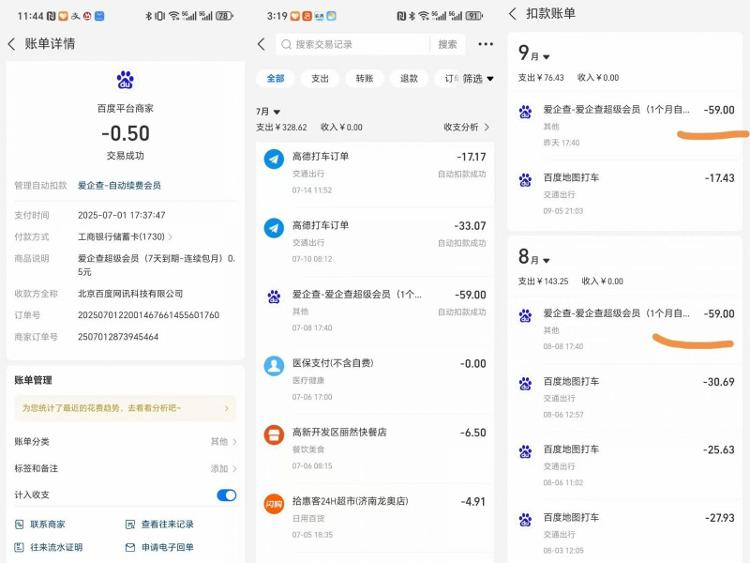The height and width of the screenshot is (563, 750).
Task: Tap the 往来流水证明 statement icon
Action: coord(20,547)
